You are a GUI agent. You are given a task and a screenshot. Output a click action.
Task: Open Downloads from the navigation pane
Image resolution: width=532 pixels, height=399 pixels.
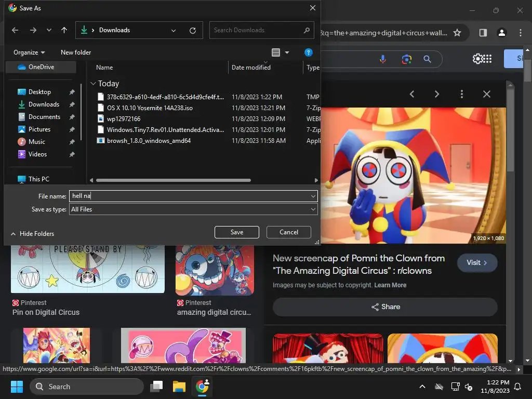pyautogui.click(x=44, y=104)
